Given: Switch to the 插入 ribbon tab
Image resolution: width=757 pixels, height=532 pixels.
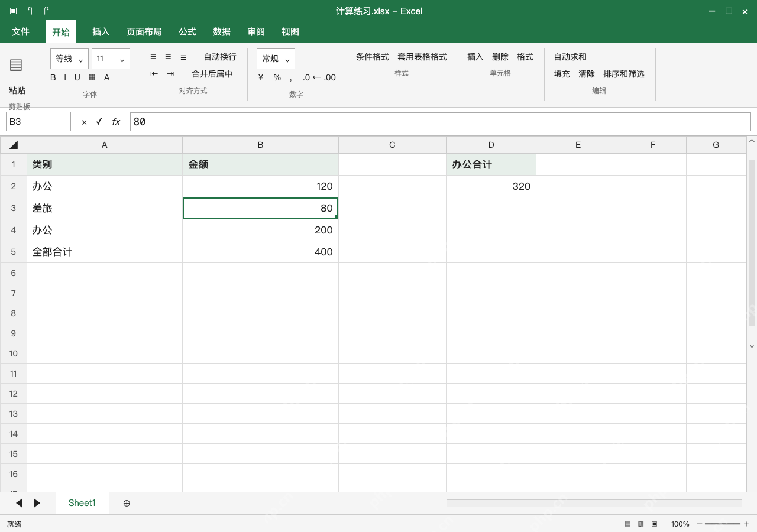Looking at the screenshot, I should click(101, 32).
